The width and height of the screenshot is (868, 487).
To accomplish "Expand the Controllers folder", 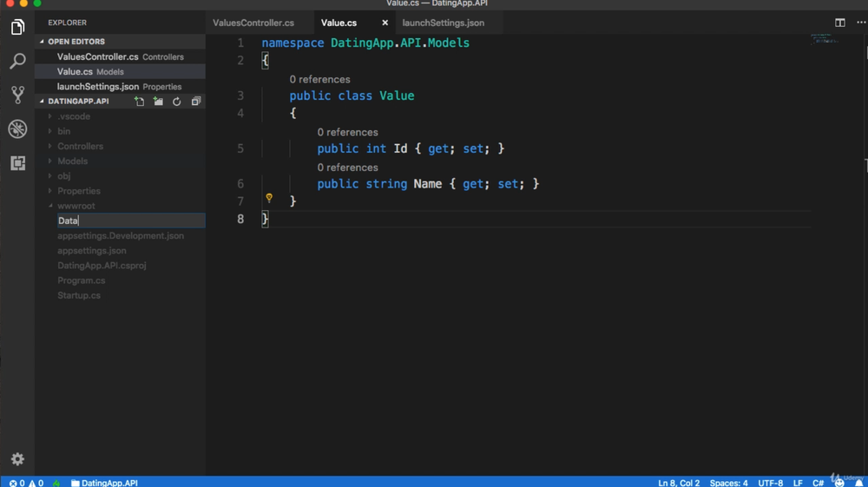I will (80, 146).
